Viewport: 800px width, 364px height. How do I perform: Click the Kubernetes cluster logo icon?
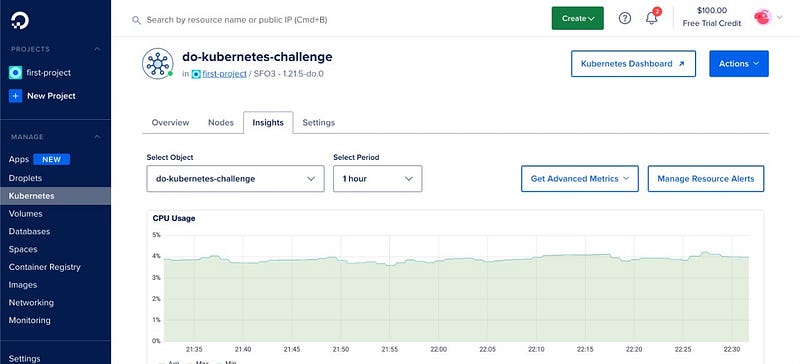158,64
